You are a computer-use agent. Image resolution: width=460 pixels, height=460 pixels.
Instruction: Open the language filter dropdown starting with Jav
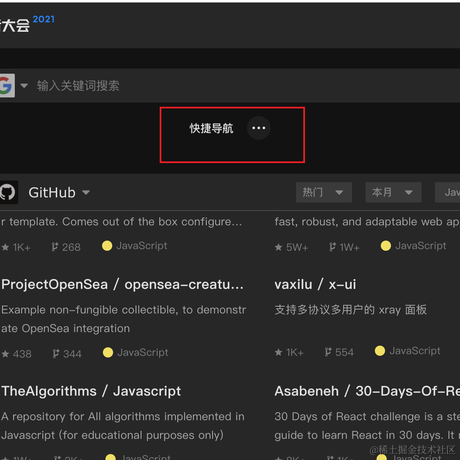[448, 192]
